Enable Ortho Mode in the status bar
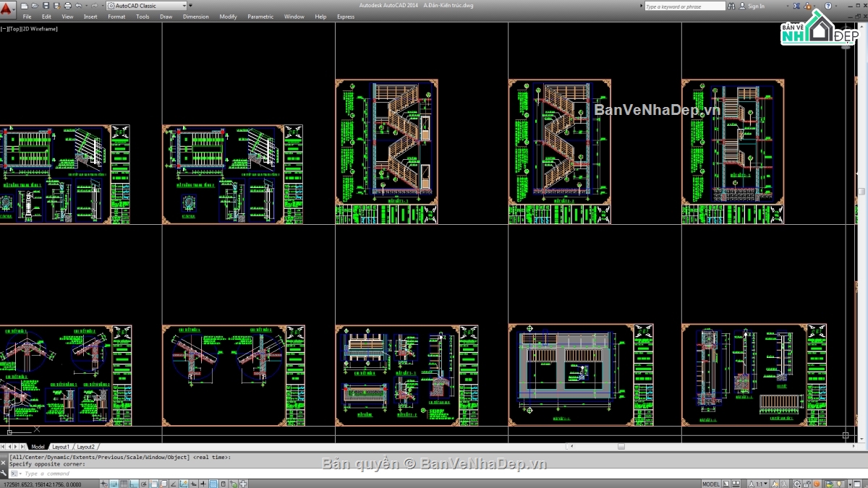Screen dimensions: 868x488 click(x=135, y=483)
